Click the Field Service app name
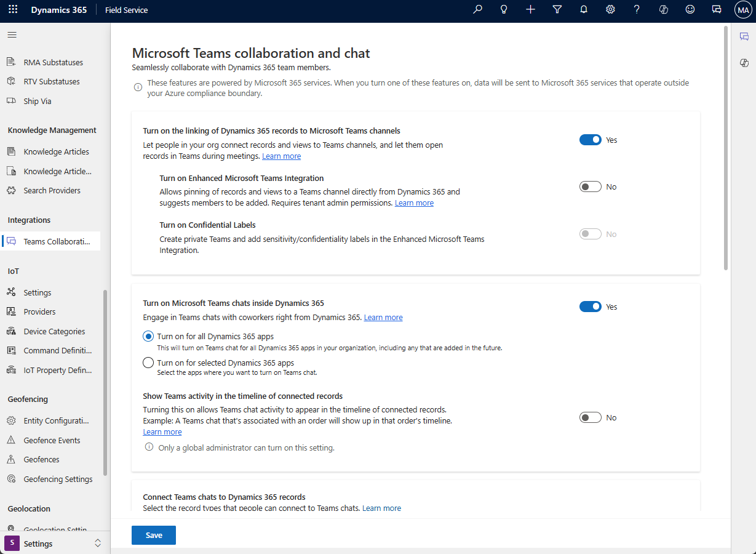 pyautogui.click(x=127, y=10)
